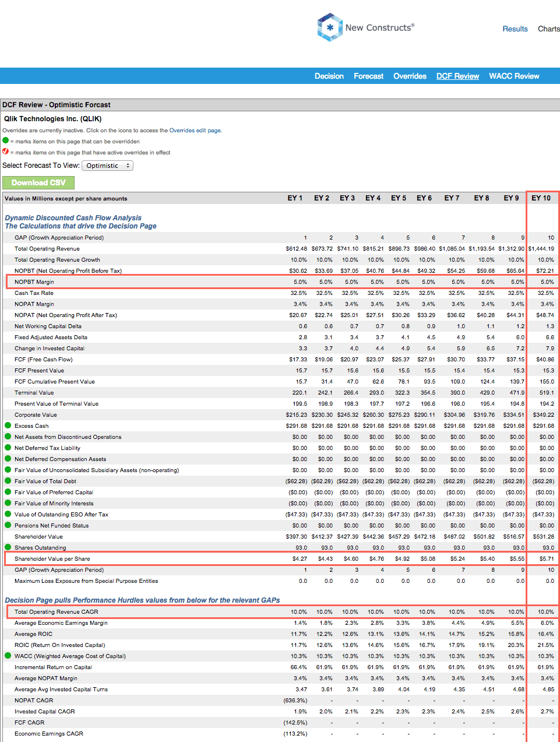
Task: Click the Average Economic Earnings Margin label
Action: (x=61, y=623)
